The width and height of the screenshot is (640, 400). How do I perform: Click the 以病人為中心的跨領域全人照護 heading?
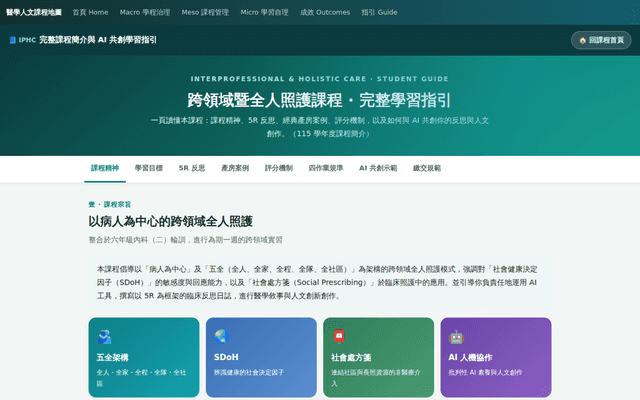point(171,222)
